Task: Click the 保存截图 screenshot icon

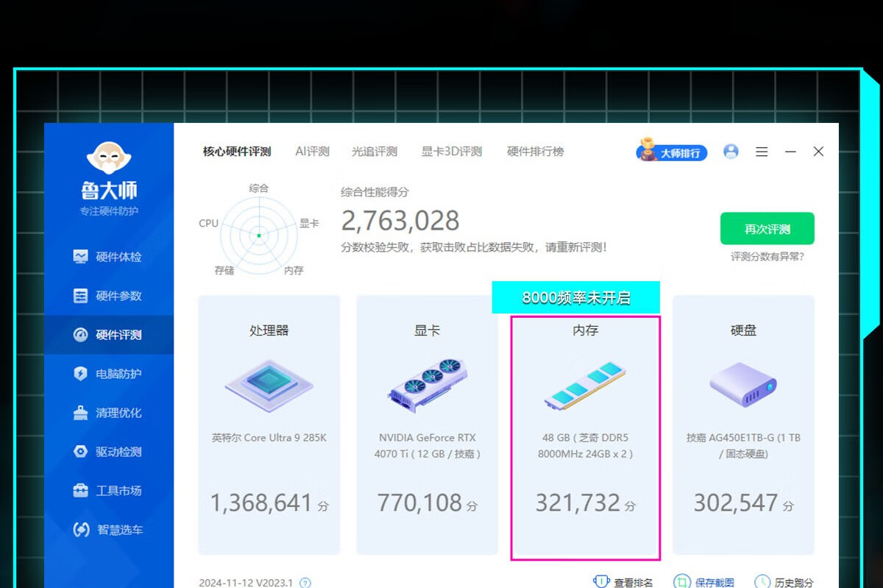Action: click(x=682, y=581)
